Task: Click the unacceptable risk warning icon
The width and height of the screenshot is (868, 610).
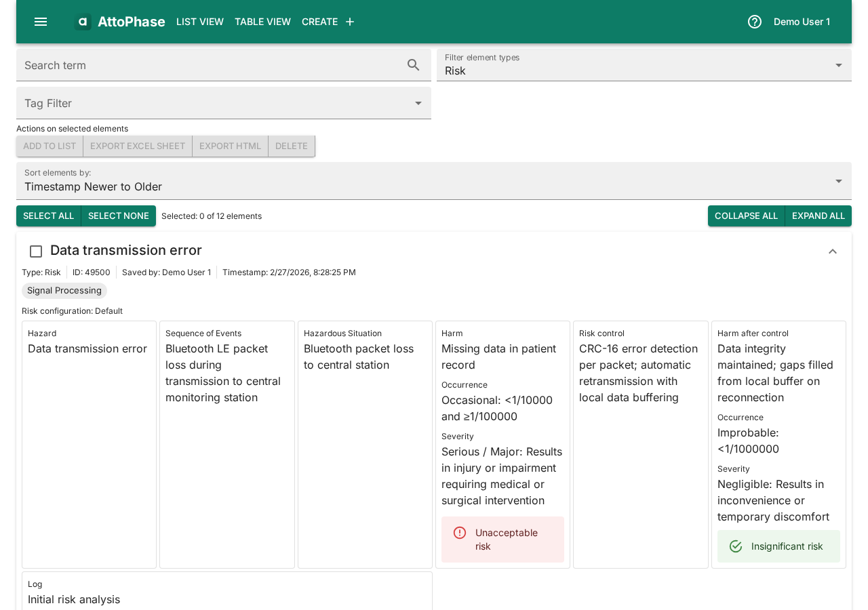Action: pyautogui.click(x=460, y=534)
